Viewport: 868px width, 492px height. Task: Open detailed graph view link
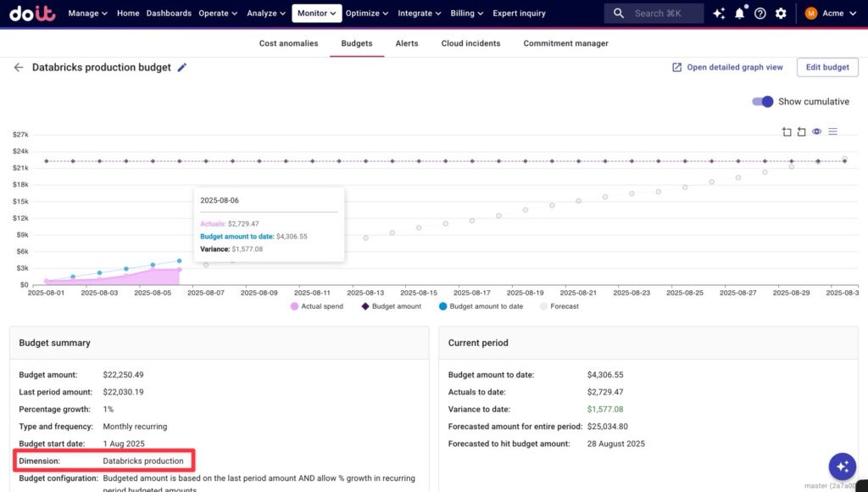point(727,67)
